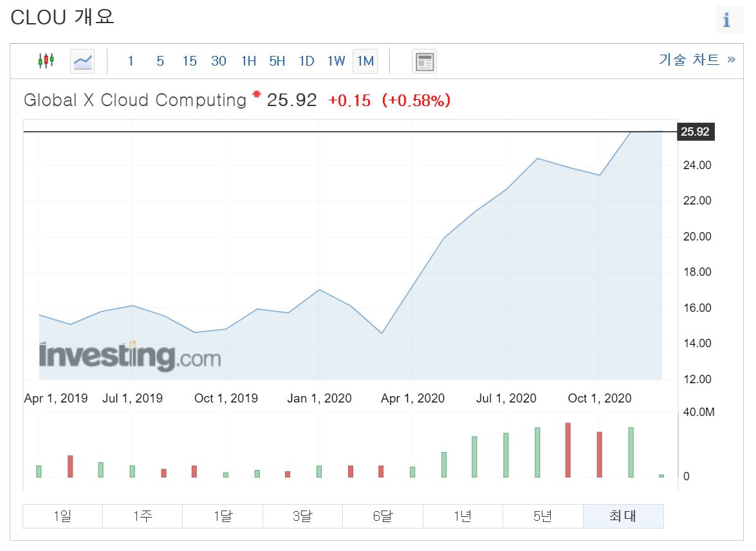Set chart interval to 5 minutes

click(160, 61)
